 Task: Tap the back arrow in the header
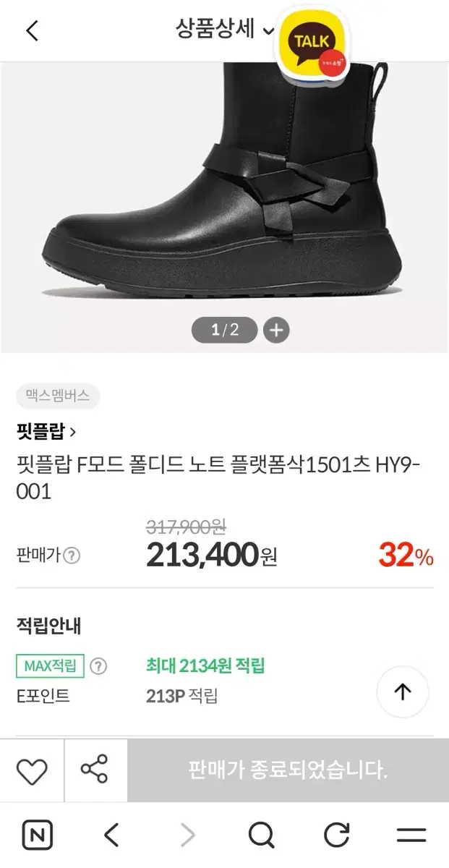(32, 31)
